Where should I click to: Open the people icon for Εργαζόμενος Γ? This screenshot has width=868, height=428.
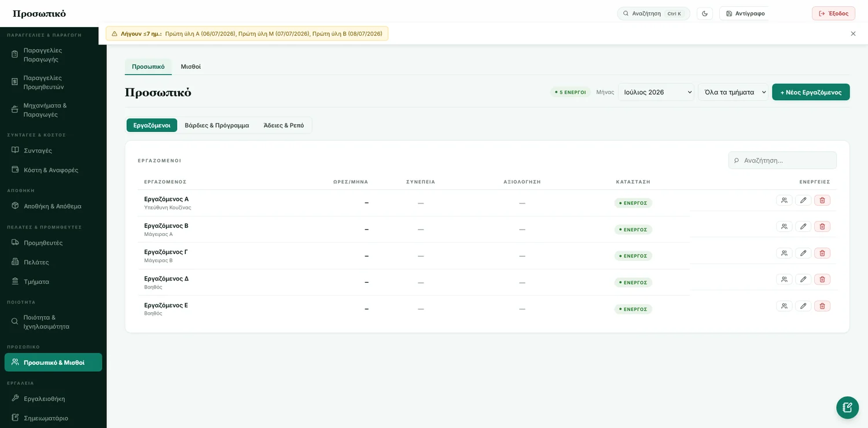coord(784,253)
